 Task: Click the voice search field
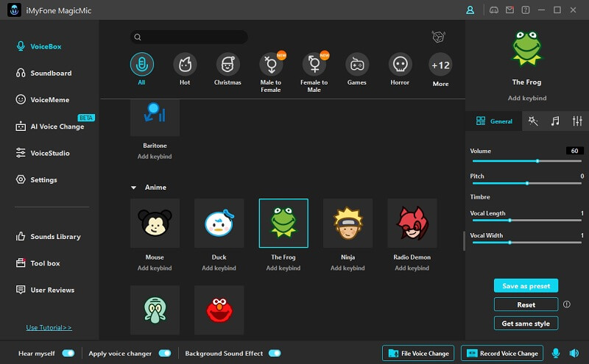pos(189,37)
